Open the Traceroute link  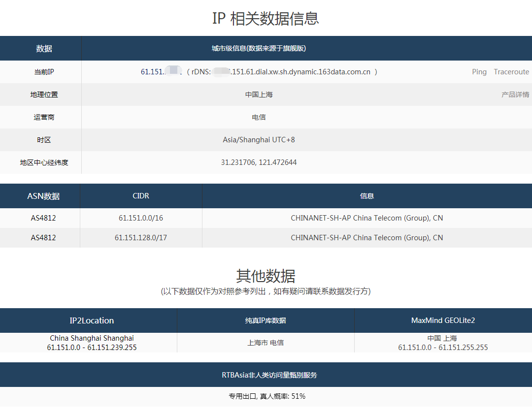(x=511, y=72)
